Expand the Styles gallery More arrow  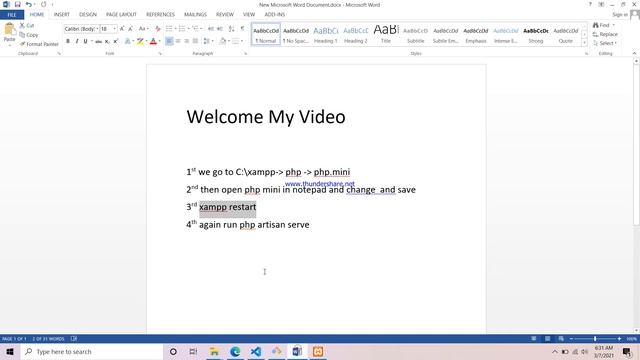(584, 42)
